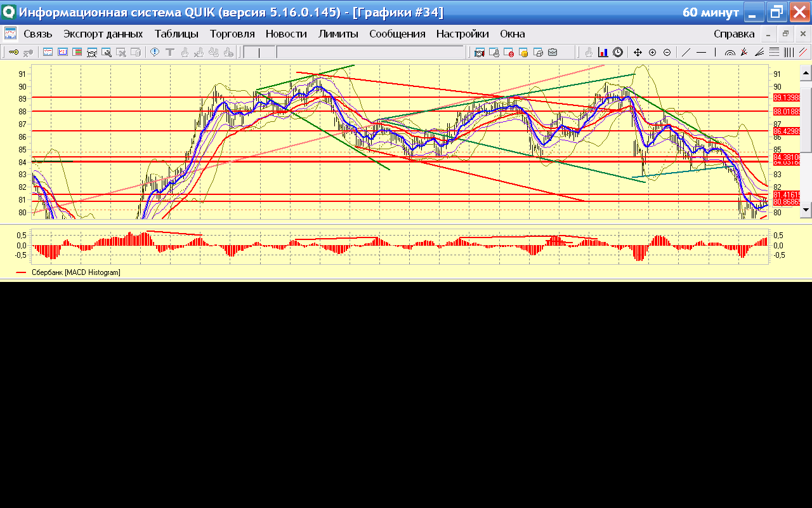Click the QUIK icon in menu bar
Screen dimensions: 812x508
[x=10, y=34]
